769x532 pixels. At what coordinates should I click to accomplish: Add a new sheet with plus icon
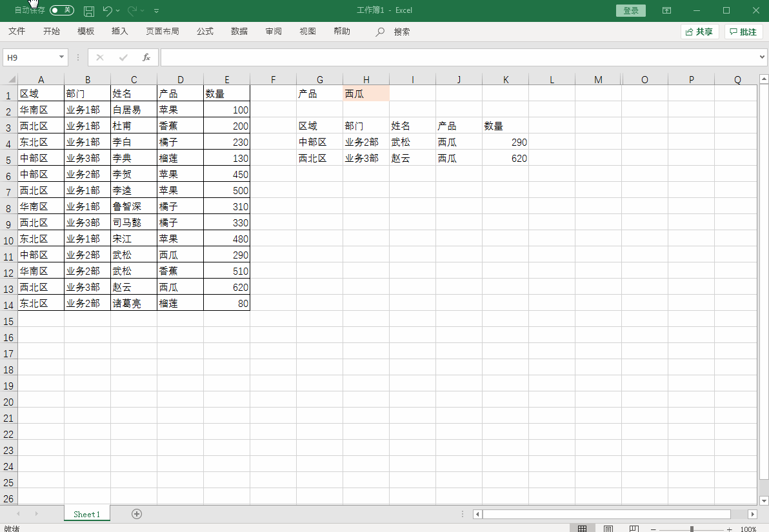(137, 514)
